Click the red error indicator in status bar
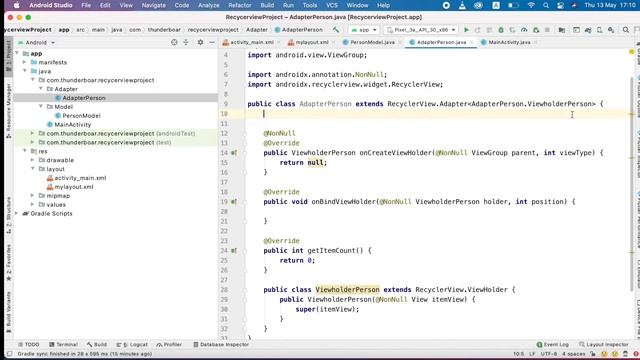This screenshot has height=360, width=640. coord(636,354)
